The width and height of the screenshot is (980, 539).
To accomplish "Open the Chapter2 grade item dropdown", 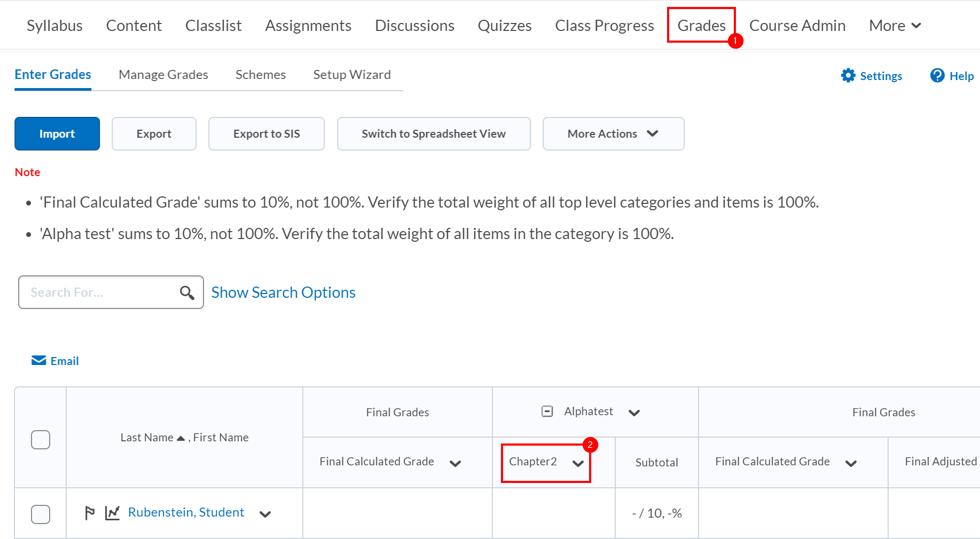I will (x=578, y=463).
